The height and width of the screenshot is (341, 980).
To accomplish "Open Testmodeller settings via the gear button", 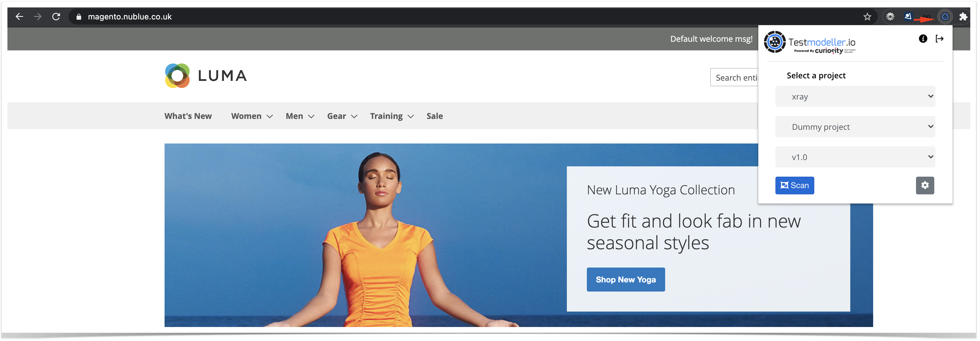I will (x=925, y=185).
